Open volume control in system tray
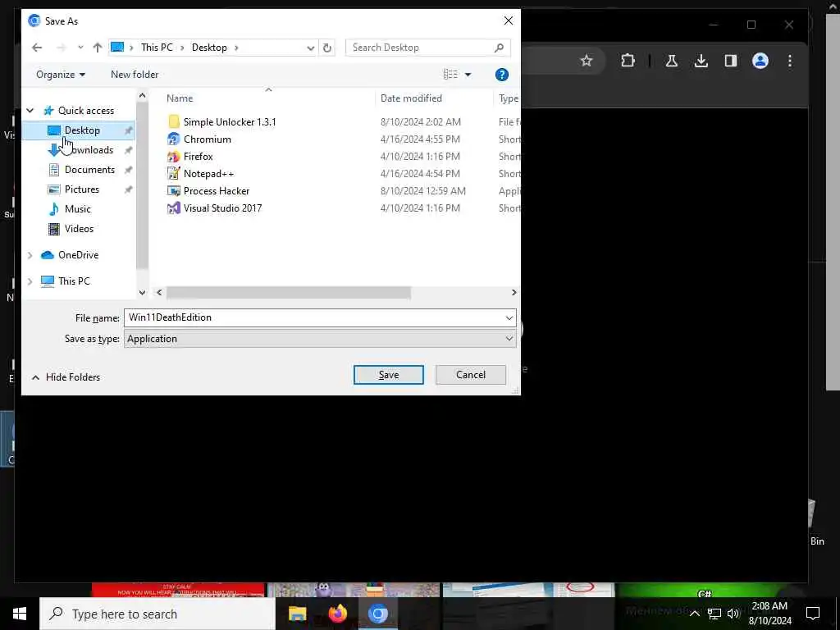This screenshot has width=840, height=630. click(x=733, y=614)
